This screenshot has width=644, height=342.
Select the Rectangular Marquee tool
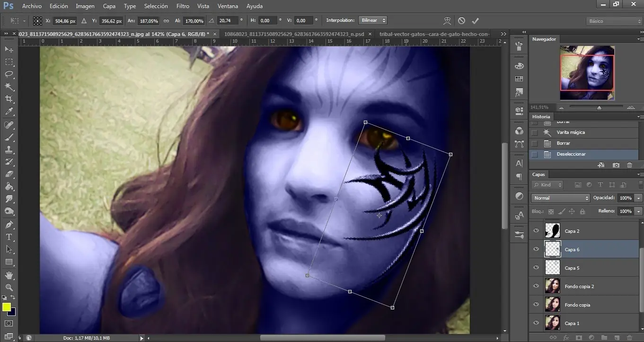(9, 62)
